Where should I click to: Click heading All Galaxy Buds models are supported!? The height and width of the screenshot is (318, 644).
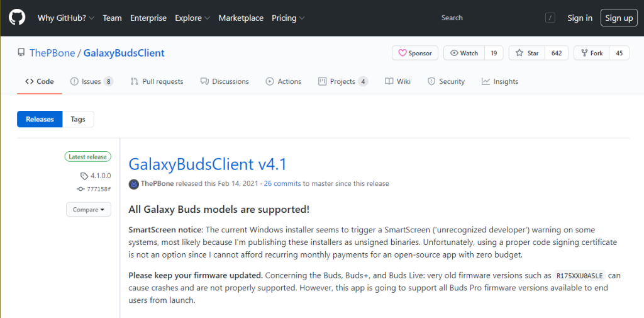point(219,210)
